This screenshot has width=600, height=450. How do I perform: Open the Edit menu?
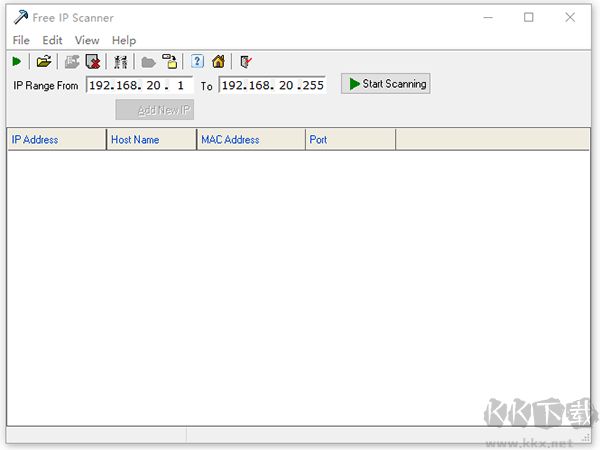[52, 40]
